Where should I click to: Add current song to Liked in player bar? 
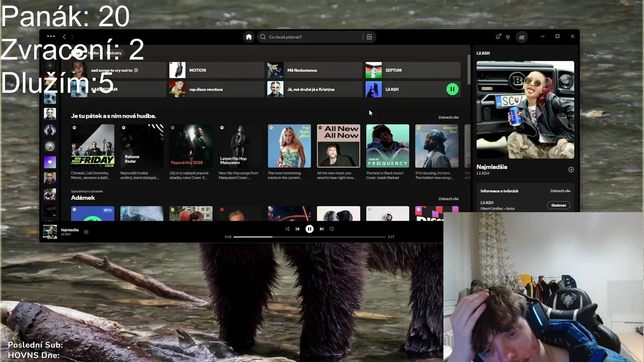(86, 232)
